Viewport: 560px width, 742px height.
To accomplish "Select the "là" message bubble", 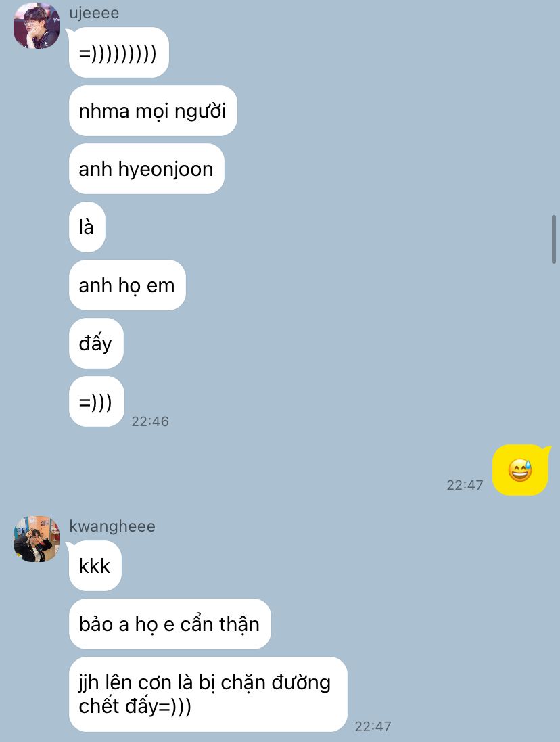I will pos(87,227).
